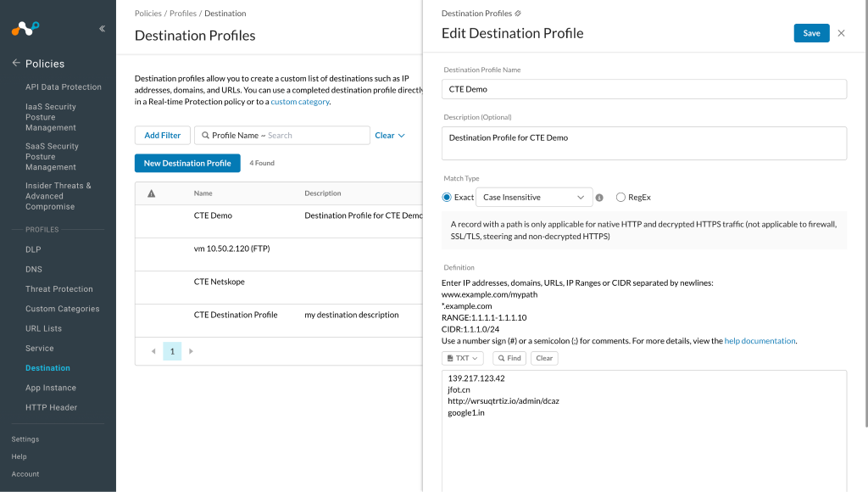
Task: Click the search magnifier in Profile Name filter
Action: 205,135
